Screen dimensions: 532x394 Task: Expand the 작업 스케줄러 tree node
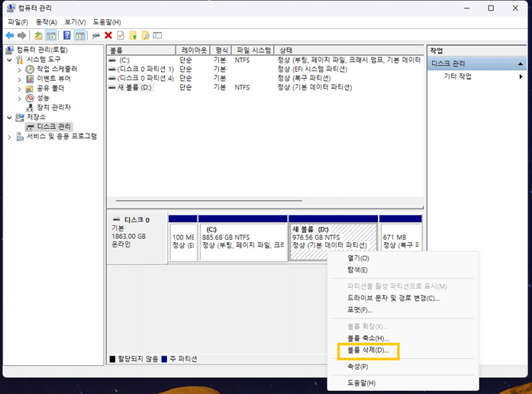[x=19, y=69]
